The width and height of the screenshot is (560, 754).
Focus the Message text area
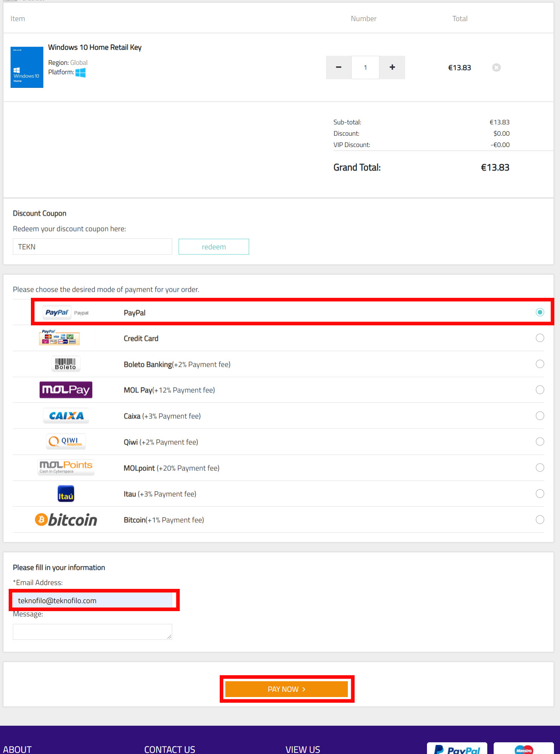(x=92, y=632)
